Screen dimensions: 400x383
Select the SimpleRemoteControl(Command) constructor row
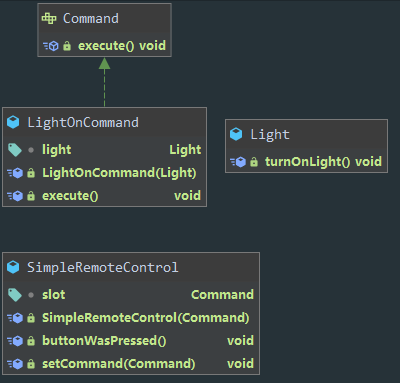coord(131,318)
